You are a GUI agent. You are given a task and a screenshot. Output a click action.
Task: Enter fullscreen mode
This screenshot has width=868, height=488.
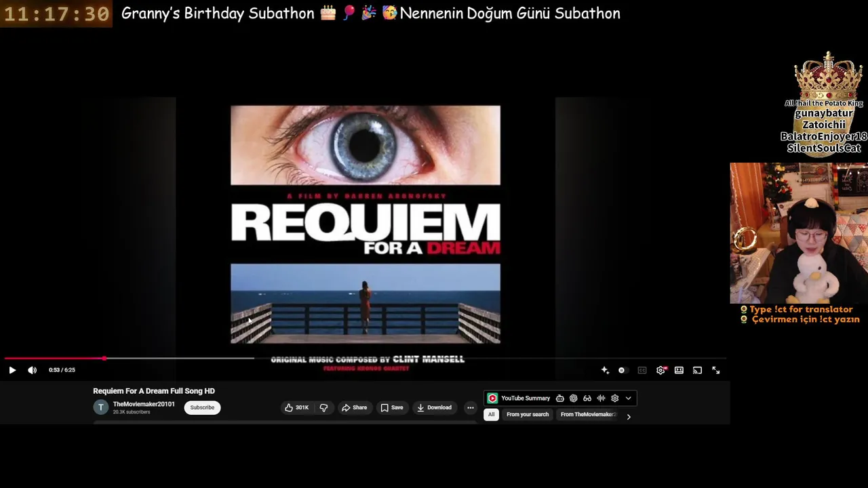(715, 370)
